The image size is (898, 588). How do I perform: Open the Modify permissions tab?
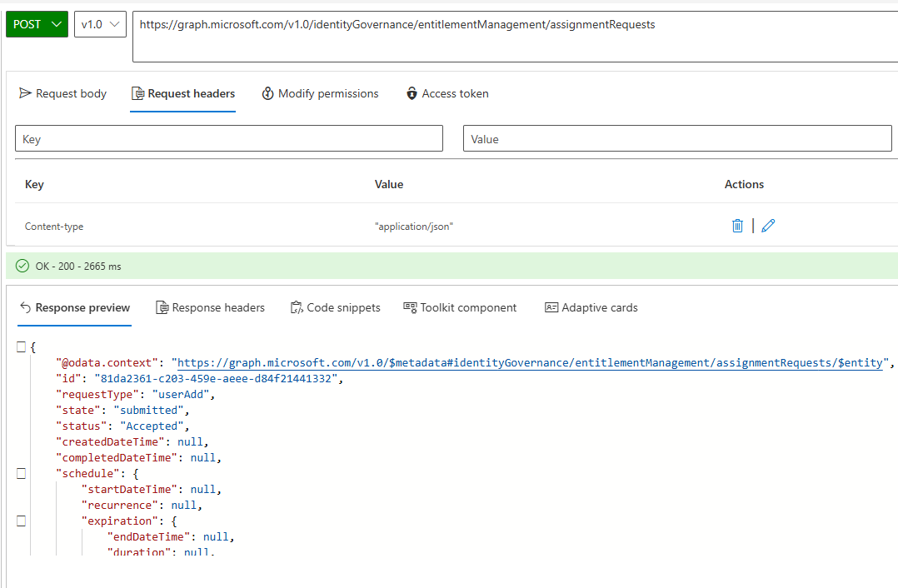click(x=320, y=93)
